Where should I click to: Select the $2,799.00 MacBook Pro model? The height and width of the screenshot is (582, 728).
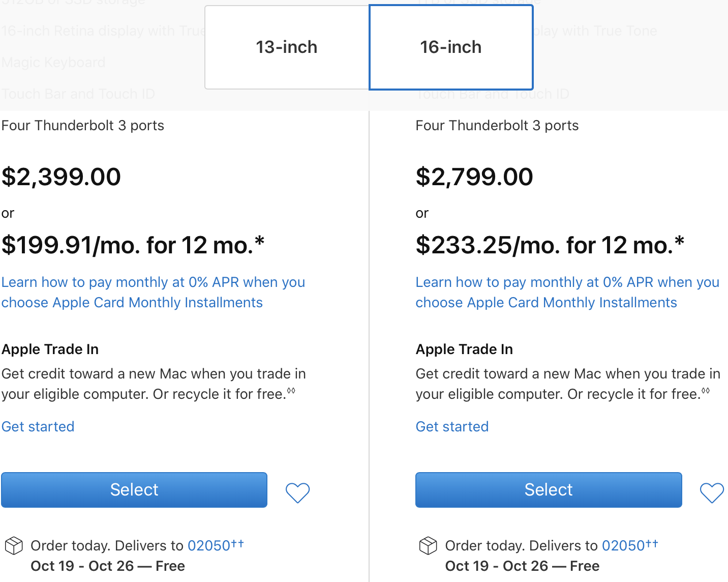click(x=549, y=490)
